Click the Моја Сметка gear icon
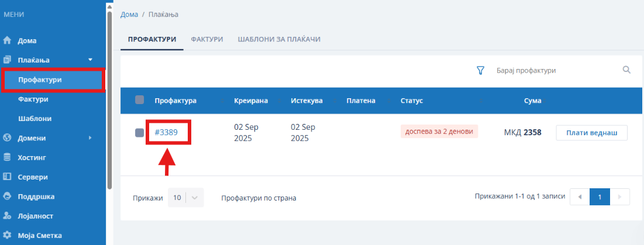 coord(8,236)
